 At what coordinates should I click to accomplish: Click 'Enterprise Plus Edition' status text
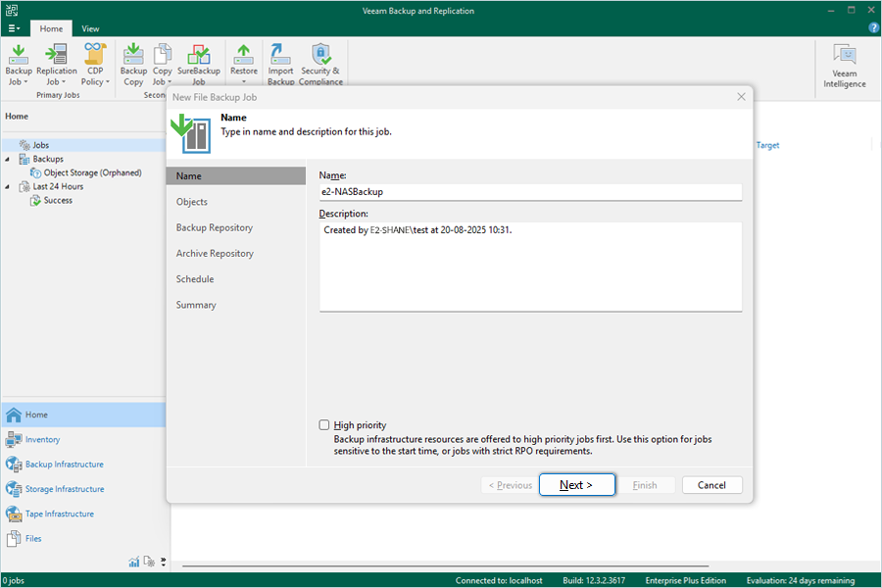(x=686, y=581)
